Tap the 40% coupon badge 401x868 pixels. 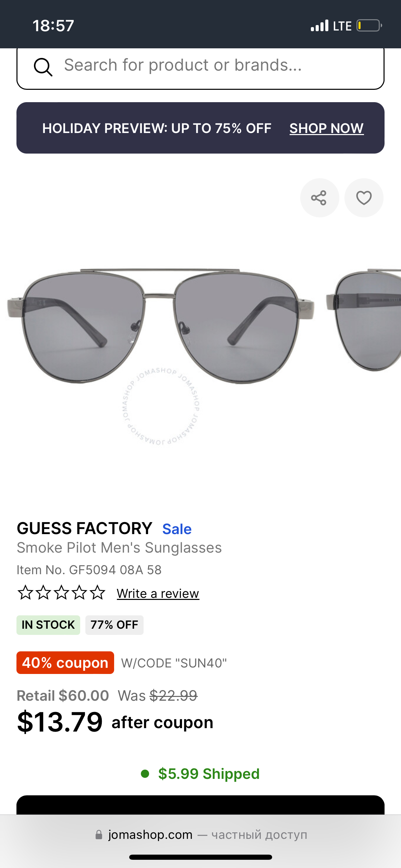pos(65,663)
